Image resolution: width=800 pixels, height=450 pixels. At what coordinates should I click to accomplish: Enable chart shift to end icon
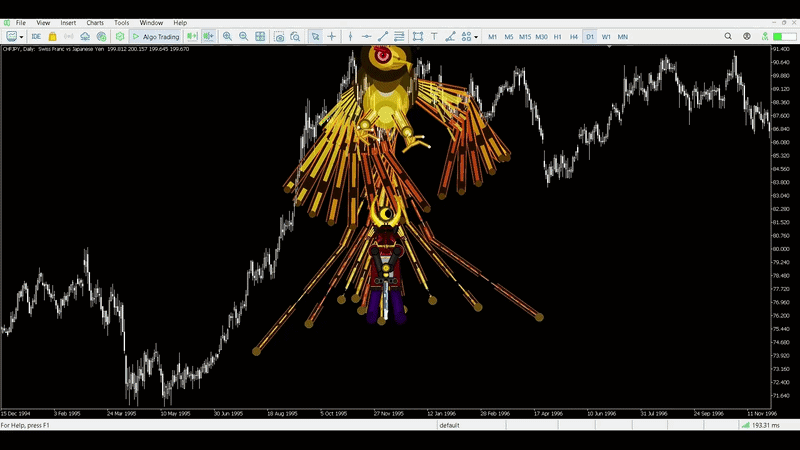(192, 37)
